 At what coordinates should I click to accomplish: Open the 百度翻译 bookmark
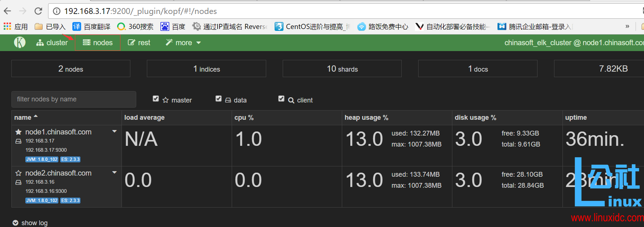pyautogui.click(x=91, y=26)
